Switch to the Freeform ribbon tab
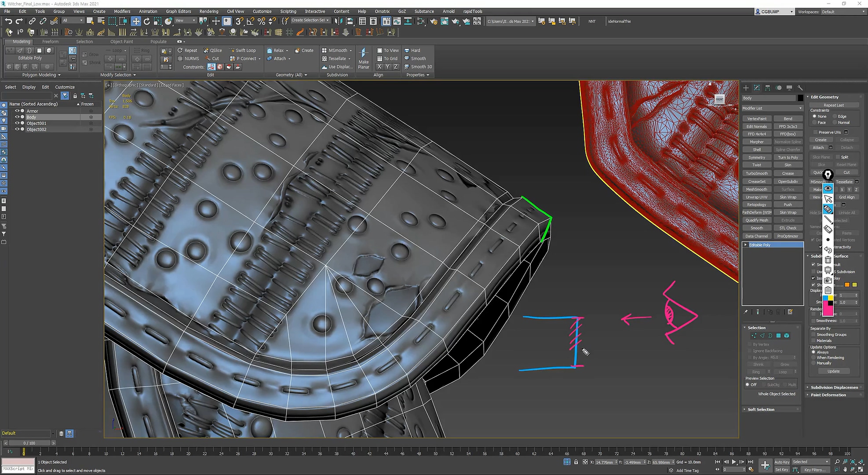Screen dimensions: 868x475 click(50, 42)
